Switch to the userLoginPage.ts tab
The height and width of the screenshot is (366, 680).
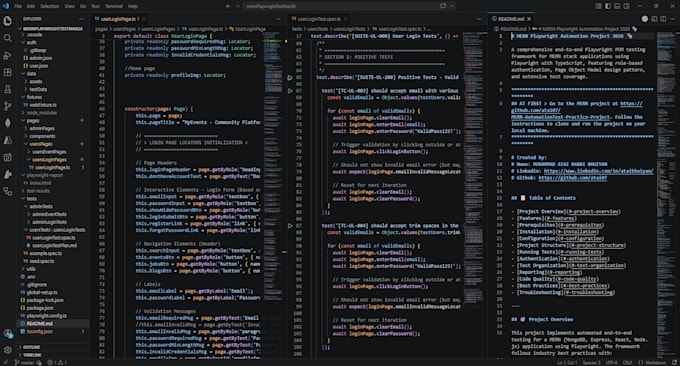(118, 19)
